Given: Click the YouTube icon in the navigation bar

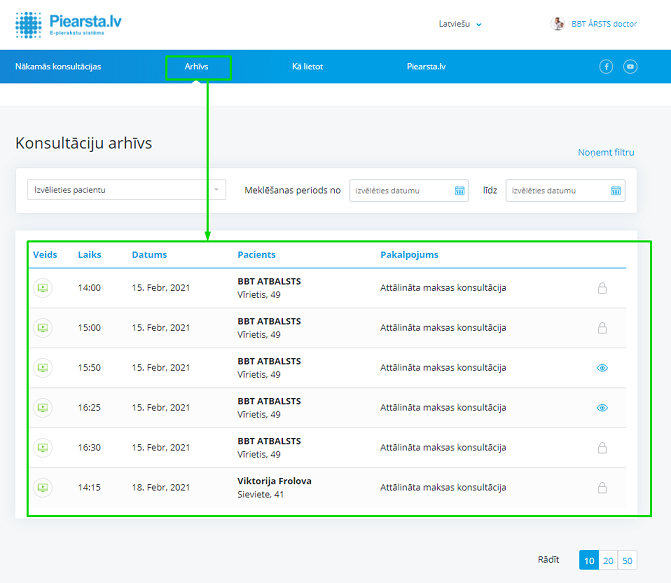Looking at the screenshot, I should click(x=630, y=67).
